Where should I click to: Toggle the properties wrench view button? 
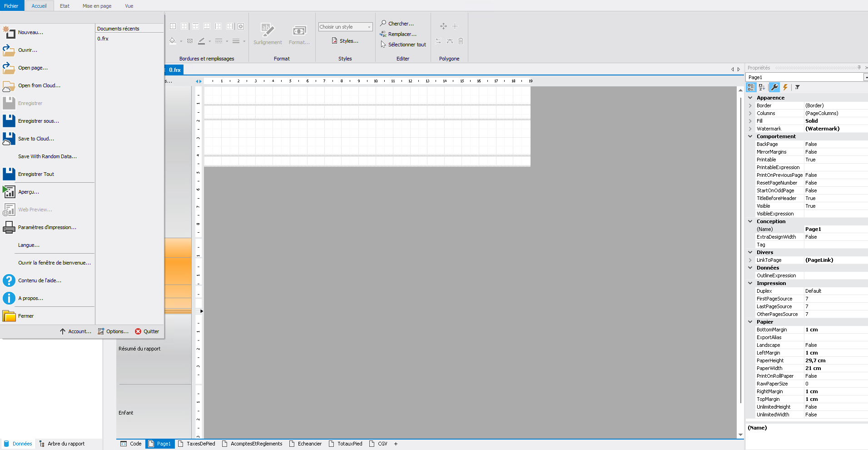tap(774, 87)
